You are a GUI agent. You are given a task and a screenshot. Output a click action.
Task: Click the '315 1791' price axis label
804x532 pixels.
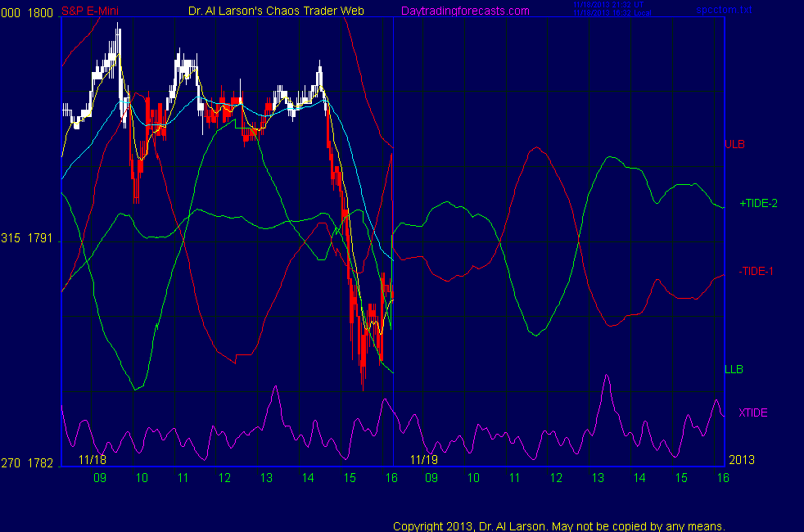(27, 238)
